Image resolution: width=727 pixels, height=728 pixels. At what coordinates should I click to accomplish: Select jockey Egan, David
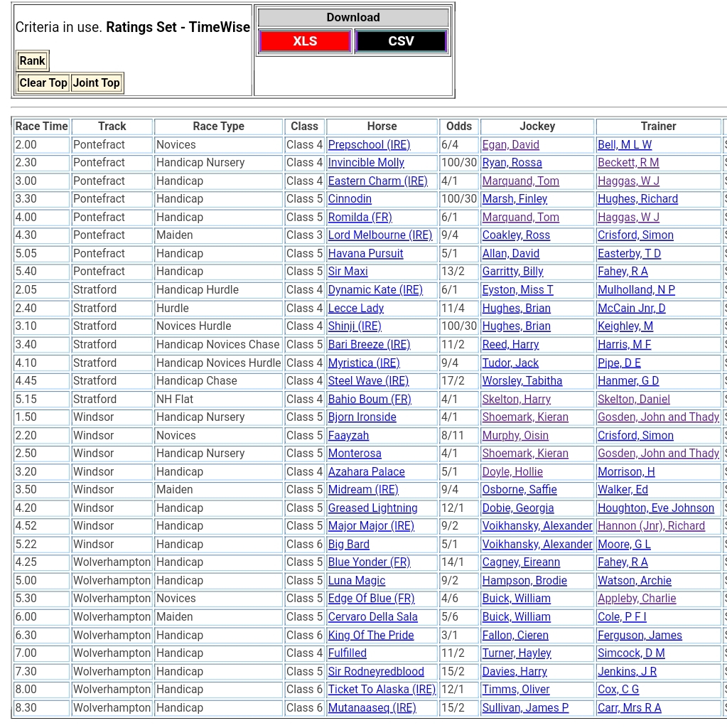(510, 145)
